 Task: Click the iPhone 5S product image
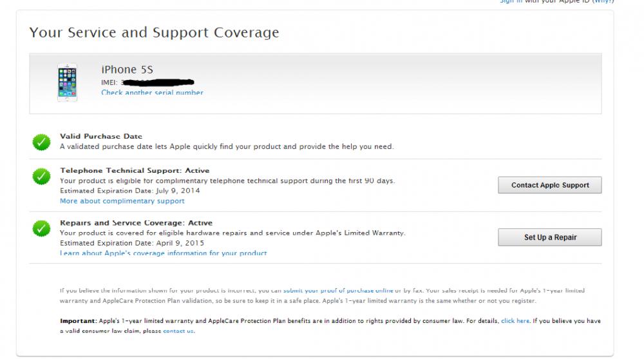(x=68, y=82)
